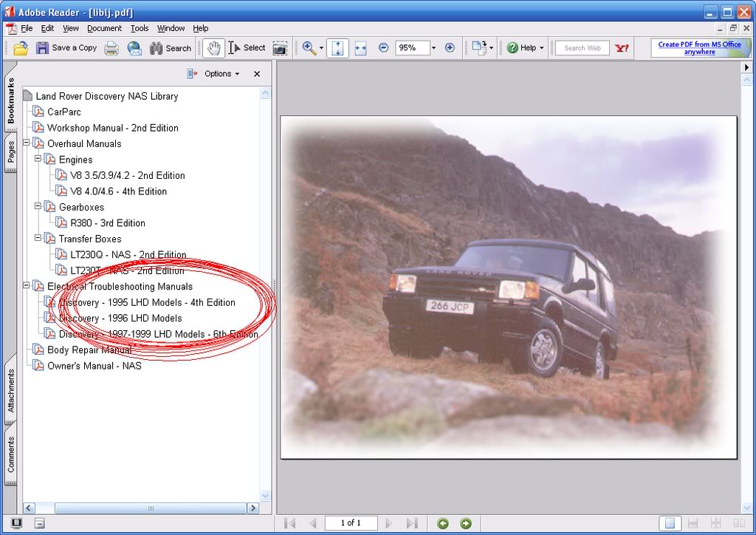Open the zoom percentage dropdown arrow
The image size is (756, 535).
click(433, 48)
